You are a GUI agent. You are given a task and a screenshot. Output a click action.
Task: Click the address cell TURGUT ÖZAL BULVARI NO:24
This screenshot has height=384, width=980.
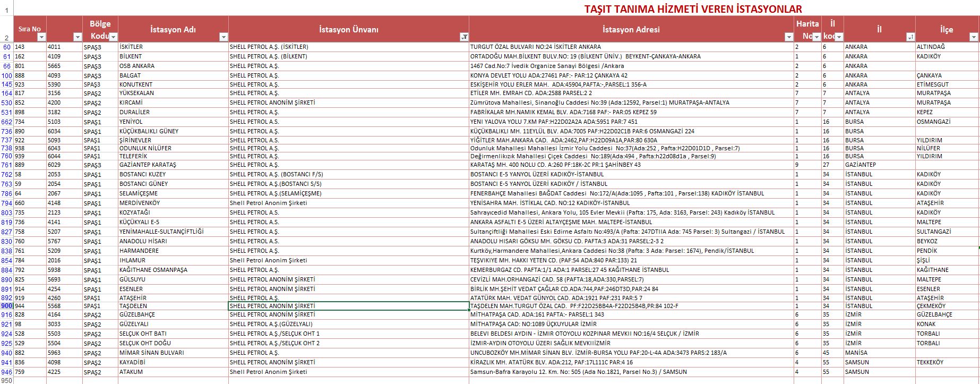[x=631, y=47]
